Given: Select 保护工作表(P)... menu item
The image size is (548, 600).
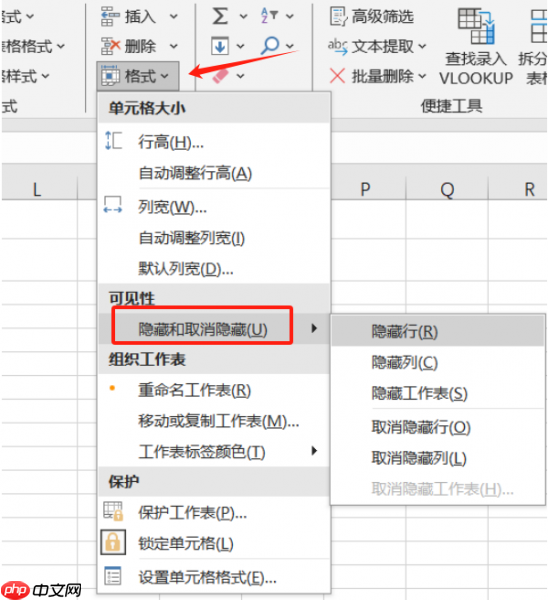Looking at the screenshot, I should 214,513.
